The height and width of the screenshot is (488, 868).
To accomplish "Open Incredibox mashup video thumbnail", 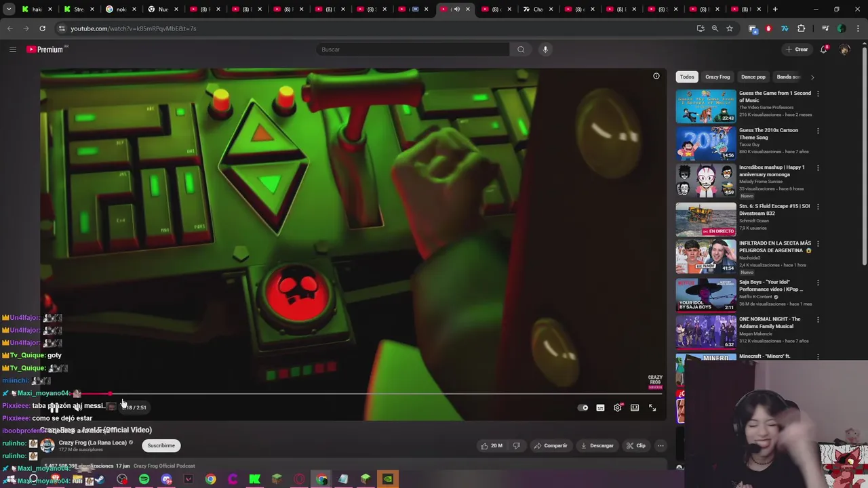I will [706, 181].
